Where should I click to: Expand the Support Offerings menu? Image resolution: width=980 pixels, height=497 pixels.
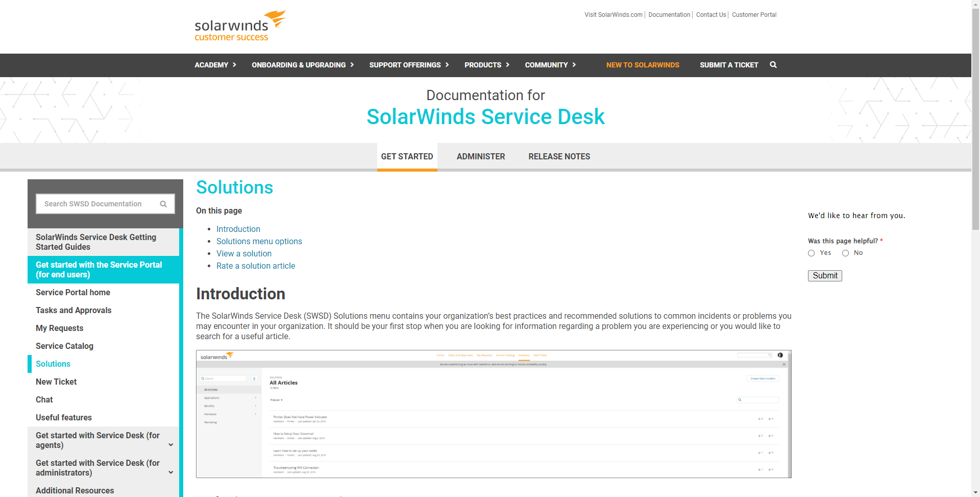pos(409,65)
